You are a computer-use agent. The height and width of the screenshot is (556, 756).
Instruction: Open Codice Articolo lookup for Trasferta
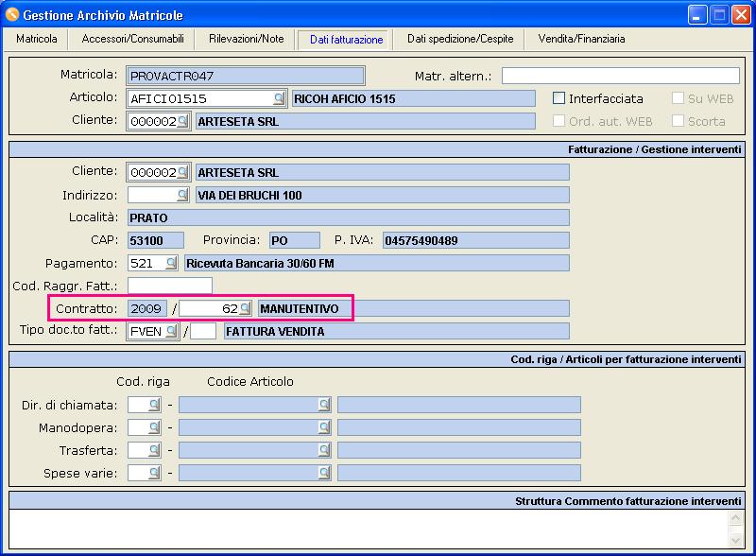point(325,450)
